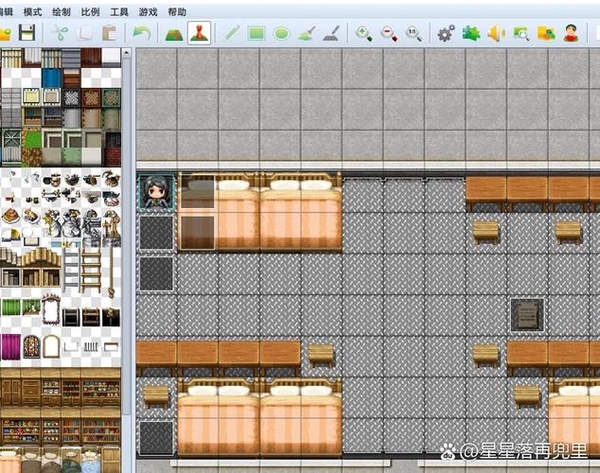Click the open project folder icon

5,34
